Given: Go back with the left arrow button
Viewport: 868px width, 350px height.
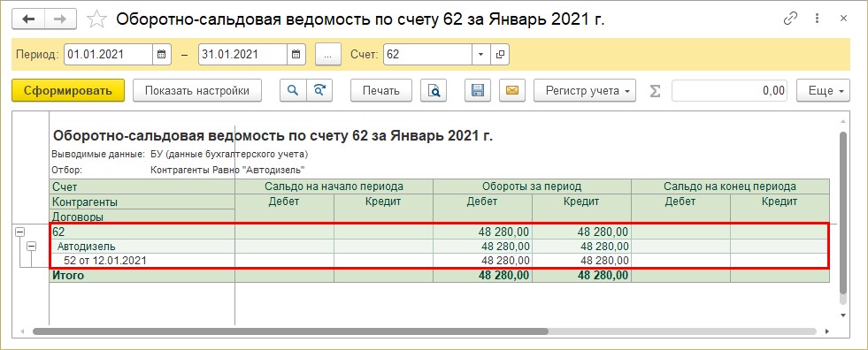Looking at the screenshot, I should click(x=28, y=19).
